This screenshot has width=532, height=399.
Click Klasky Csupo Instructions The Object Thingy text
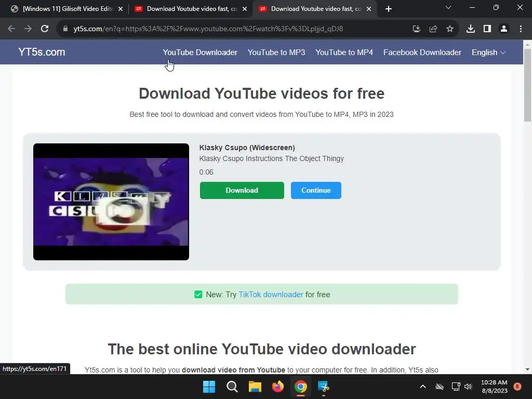[271, 158]
